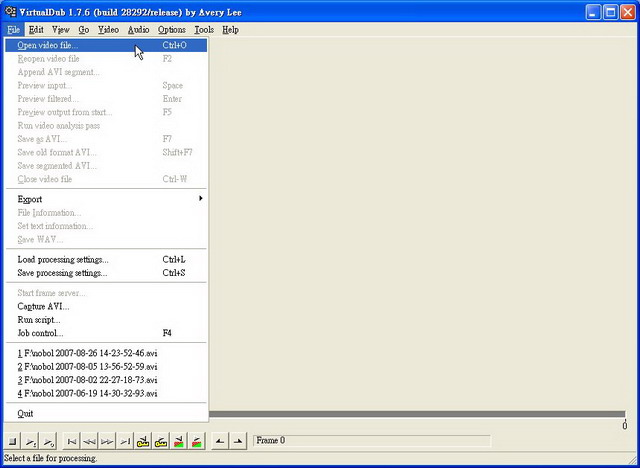This screenshot has height=468, width=640.
Task: Step backward with the rewind arrows icon
Action: pyautogui.click(x=89, y=441)
